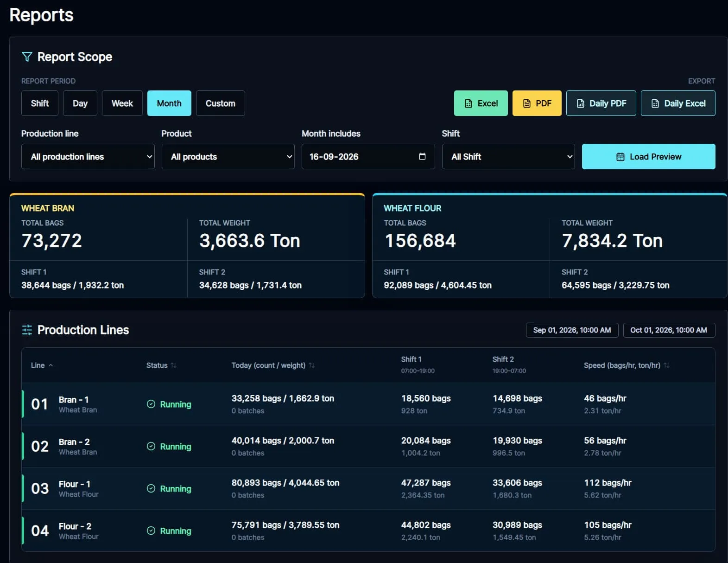This screenshot has height=563, width=728.
Task: Select the Month report period
Action: (169, 103)
